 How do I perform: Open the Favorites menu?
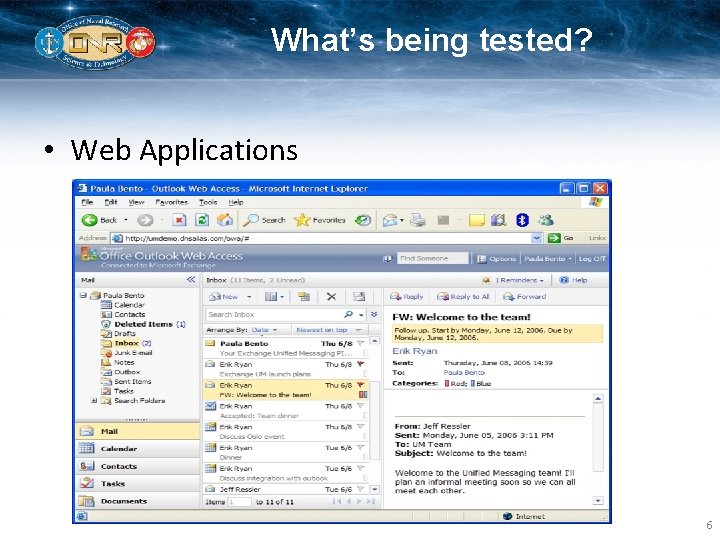pyautogui.click(x=171, y=202)
